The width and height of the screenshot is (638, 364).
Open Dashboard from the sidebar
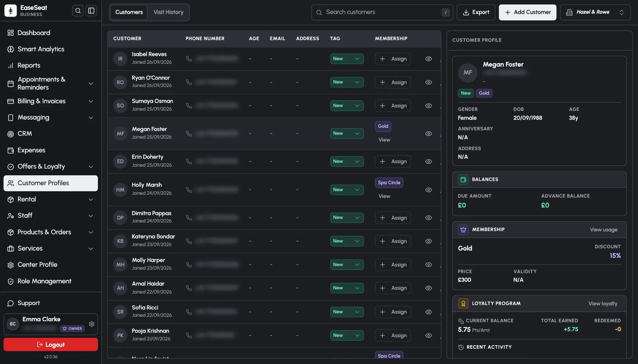click(51, 33)
